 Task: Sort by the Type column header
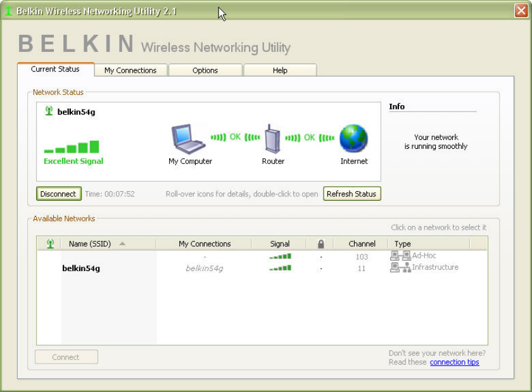(429, 244)
